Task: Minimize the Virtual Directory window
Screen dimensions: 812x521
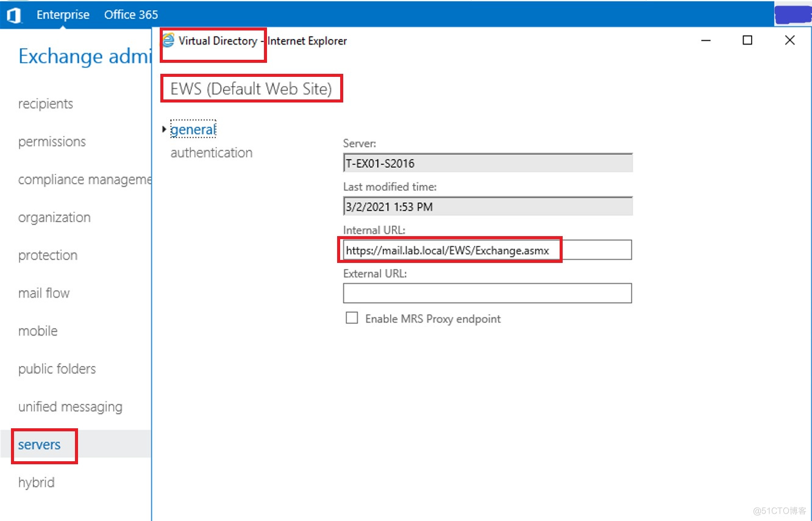Action: click(707, 40)
